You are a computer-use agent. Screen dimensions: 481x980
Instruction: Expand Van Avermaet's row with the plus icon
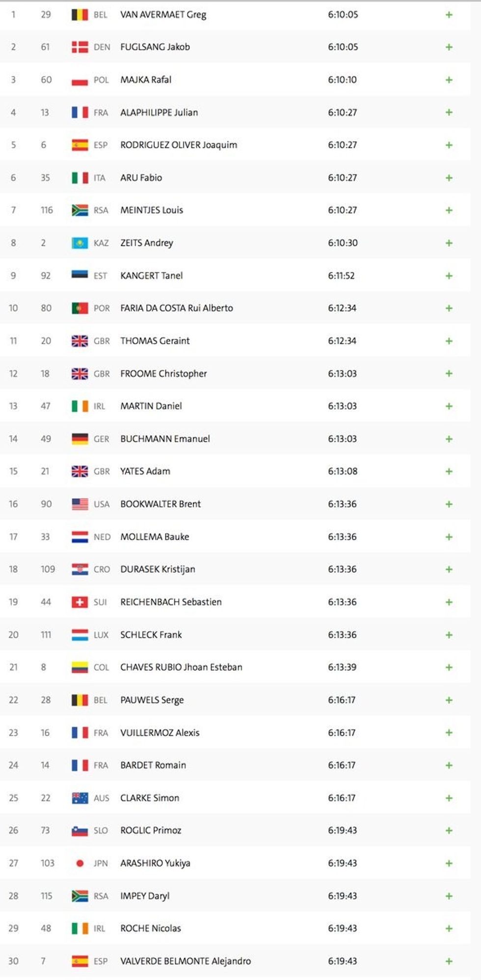449,15
